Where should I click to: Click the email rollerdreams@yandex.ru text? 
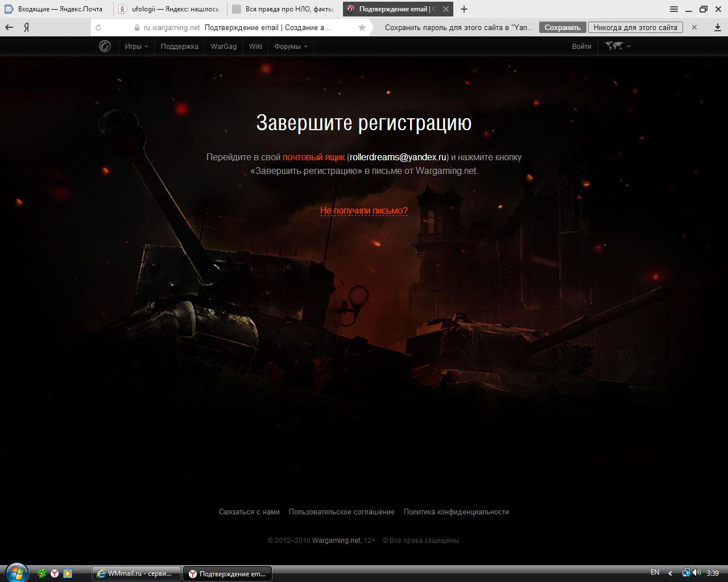tap(398, 157)
